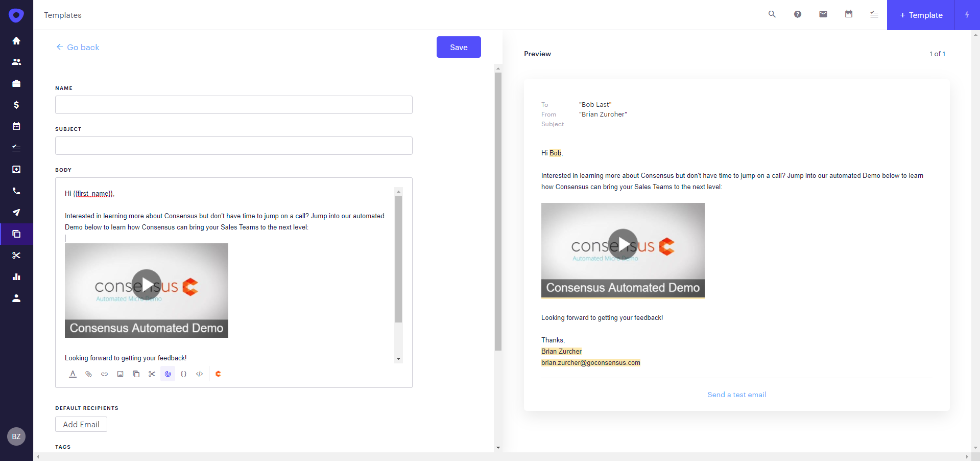Open the BZ user avatar
980x461 pixels.
click(x=16, y=436)
